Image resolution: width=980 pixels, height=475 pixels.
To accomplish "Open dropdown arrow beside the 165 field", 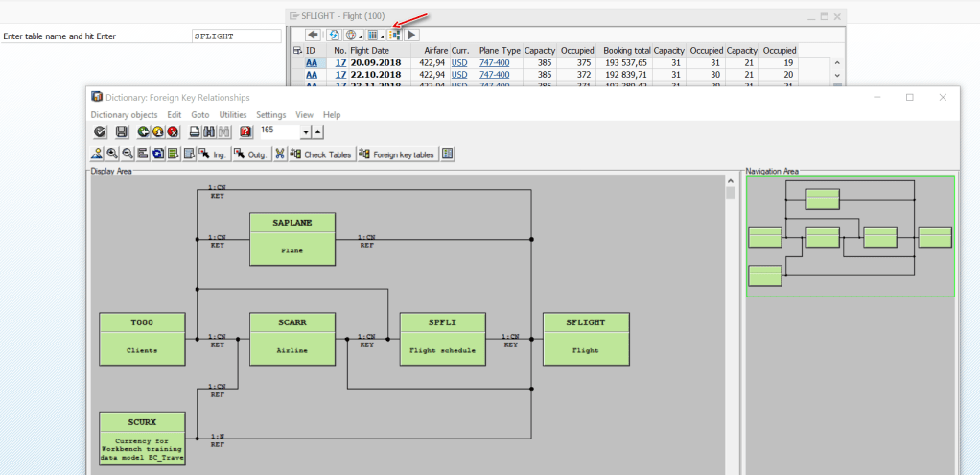I will [306, 132].
